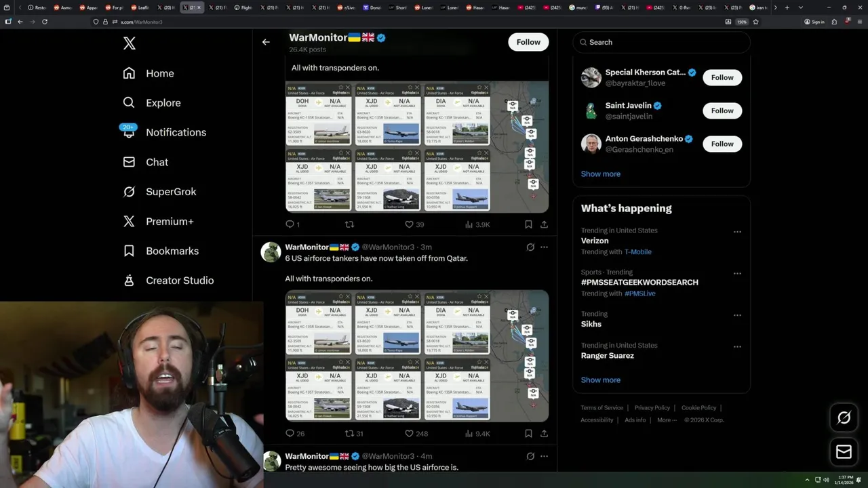
Task: Open browser extensions puzzle icon
Action: tap(835, 22)
